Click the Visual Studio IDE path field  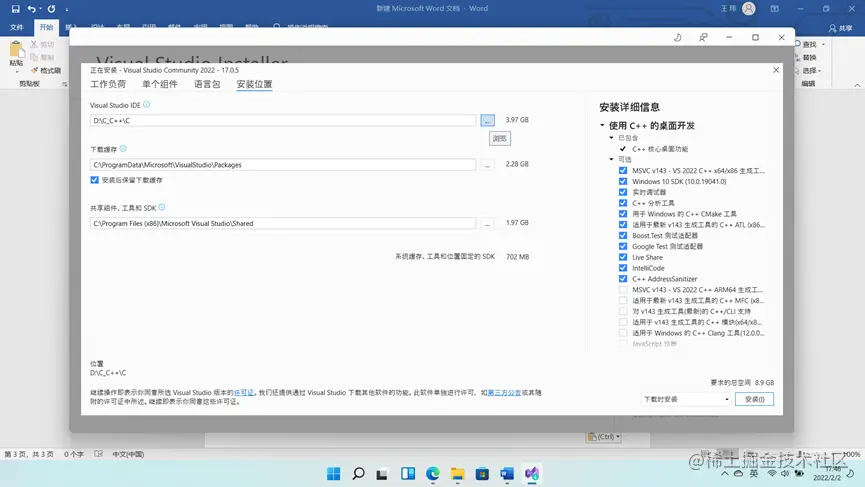point(283,120)
